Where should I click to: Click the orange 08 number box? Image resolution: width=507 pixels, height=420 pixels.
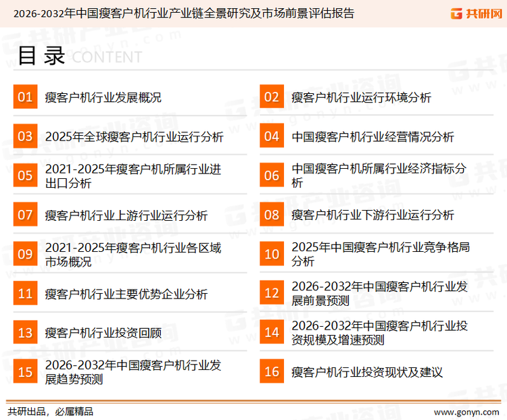point(272,215)
